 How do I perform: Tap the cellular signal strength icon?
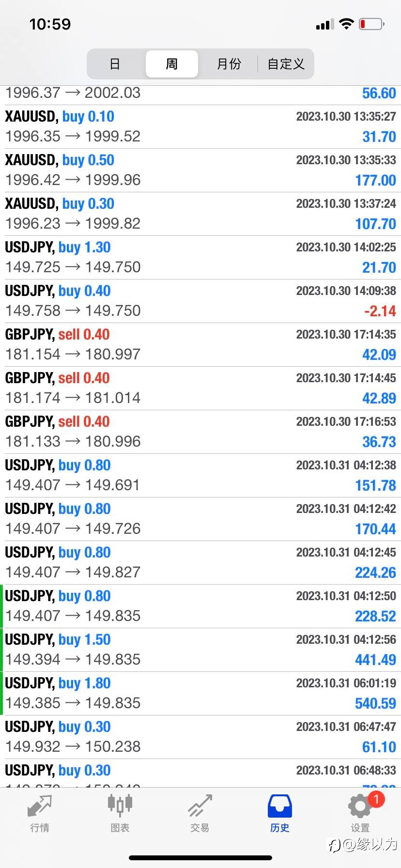click(x=325, y=24)
